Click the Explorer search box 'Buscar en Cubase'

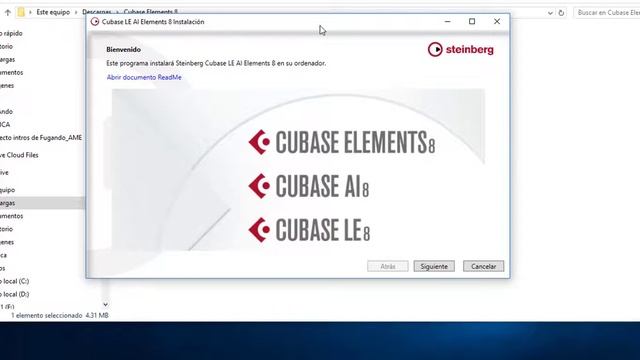coord(607,13)
